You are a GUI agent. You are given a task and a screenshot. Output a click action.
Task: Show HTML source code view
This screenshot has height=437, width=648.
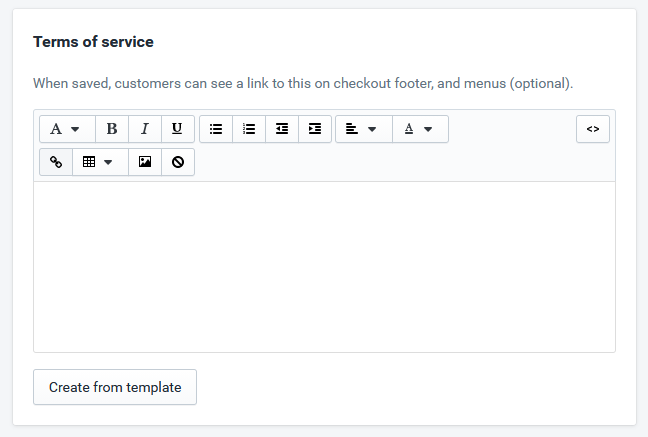point(593,129)
